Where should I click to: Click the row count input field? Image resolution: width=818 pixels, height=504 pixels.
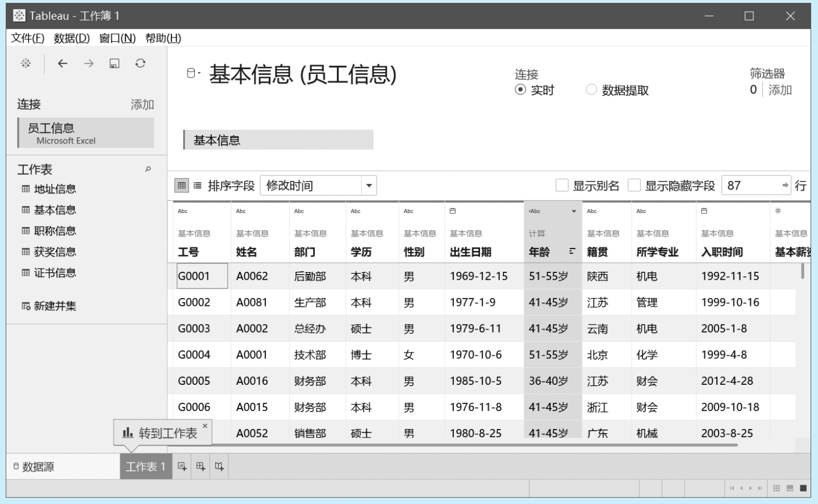tap(750, 186)
